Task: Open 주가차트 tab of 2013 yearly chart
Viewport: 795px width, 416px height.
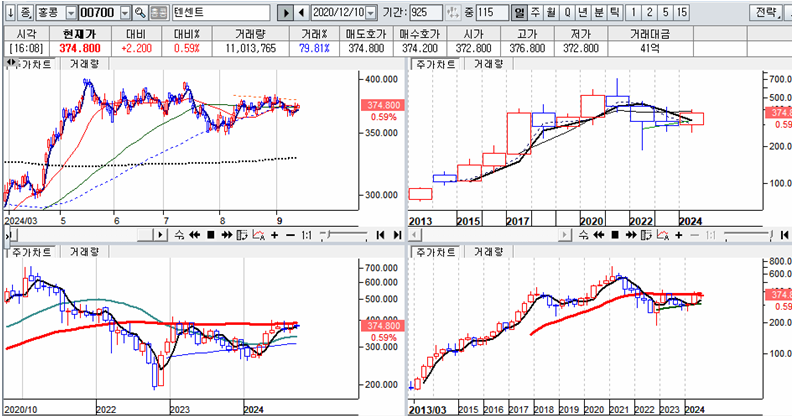Action: (435, 64)
